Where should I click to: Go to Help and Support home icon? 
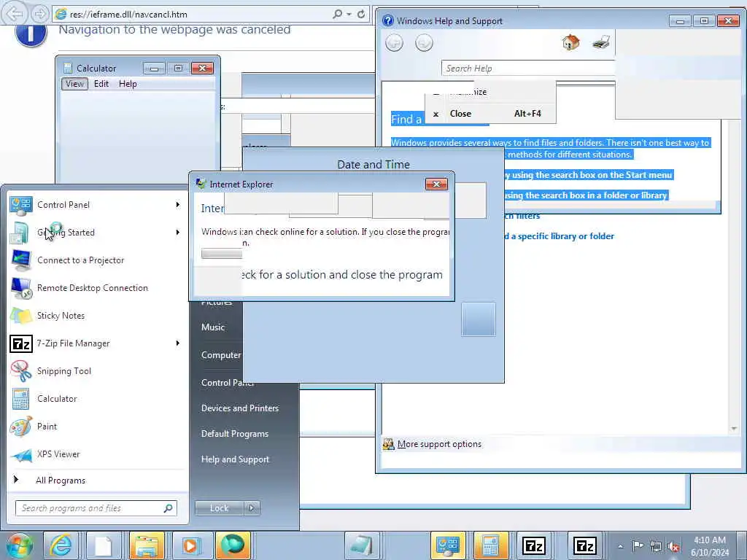coord(570,43)
